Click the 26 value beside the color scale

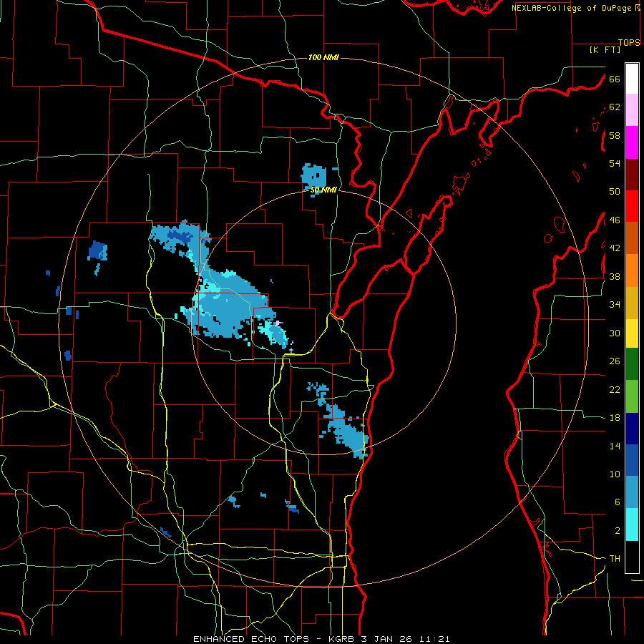(615, 361)
